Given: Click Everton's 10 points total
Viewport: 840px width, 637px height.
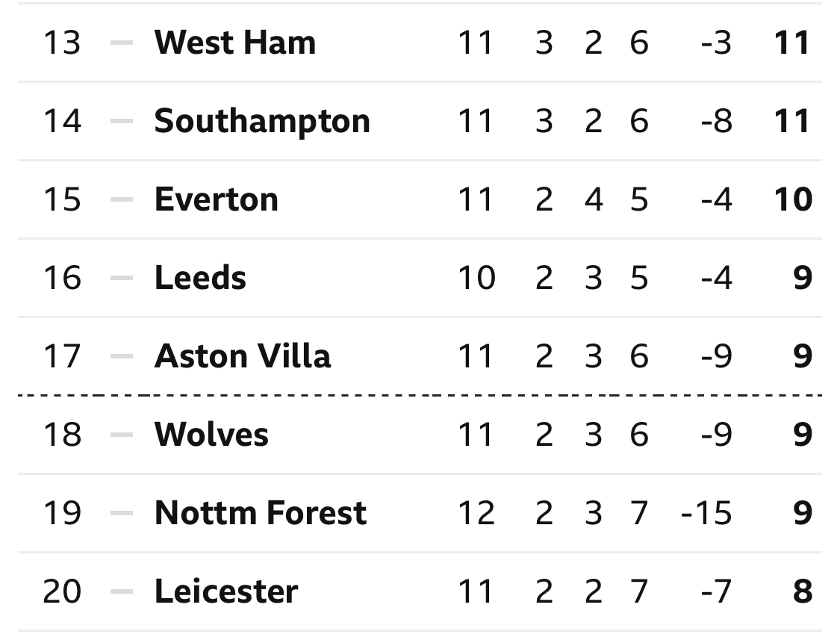Looking at the screenshot, I should [794, 199].
